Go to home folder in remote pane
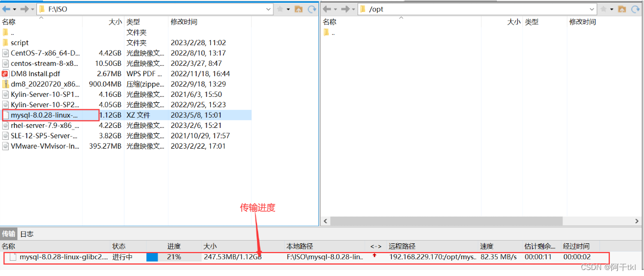This screenshot has width=644, height=276. pos(622,9)
